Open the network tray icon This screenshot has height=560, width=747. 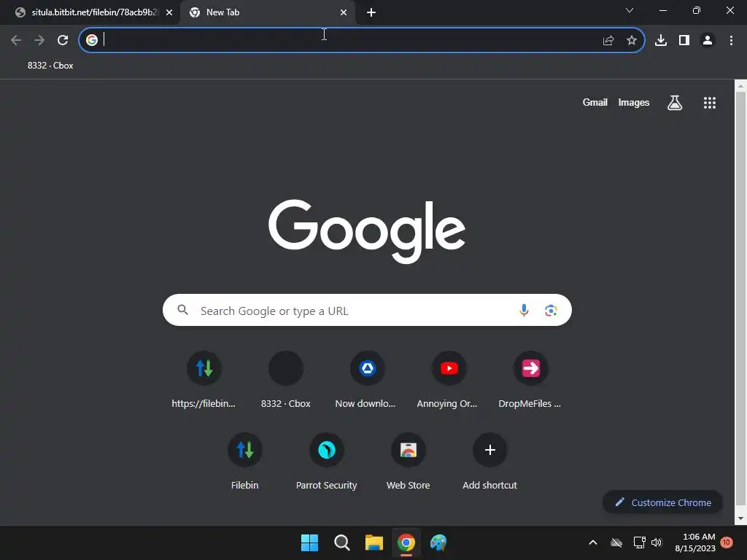point(639,542)
